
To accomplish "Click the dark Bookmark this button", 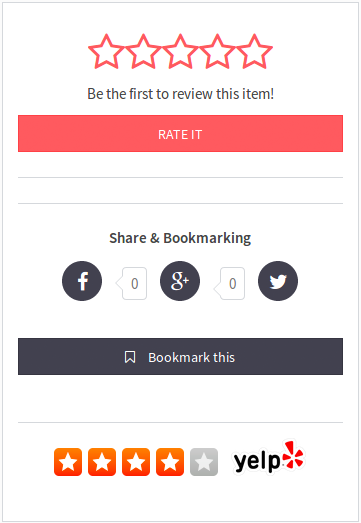I will (180, 357).
